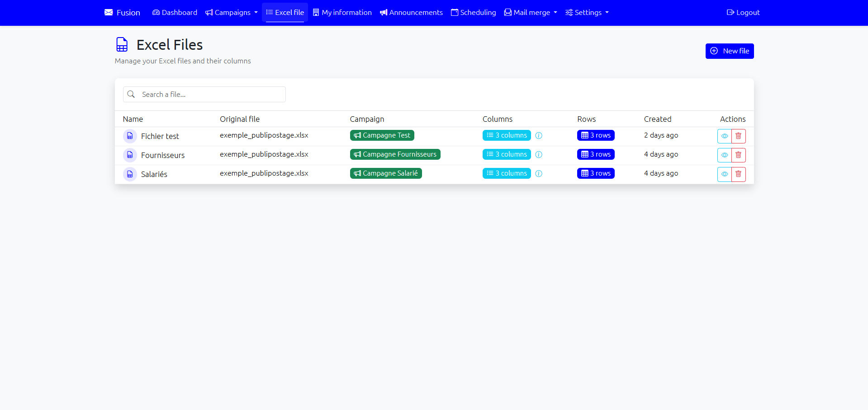Image resolution: width=868 pixels, height=410 pixels.
Task: Create a file with New file button
Action: click(729, 51)
